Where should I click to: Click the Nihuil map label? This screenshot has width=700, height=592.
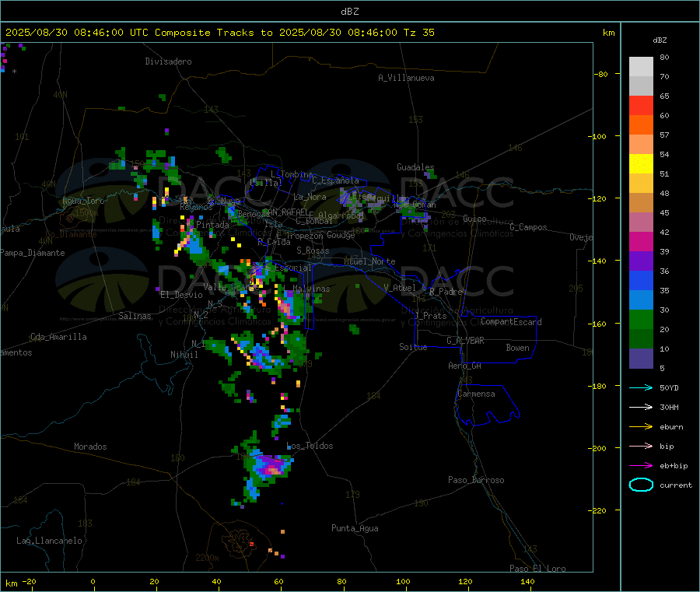[184, 355]
